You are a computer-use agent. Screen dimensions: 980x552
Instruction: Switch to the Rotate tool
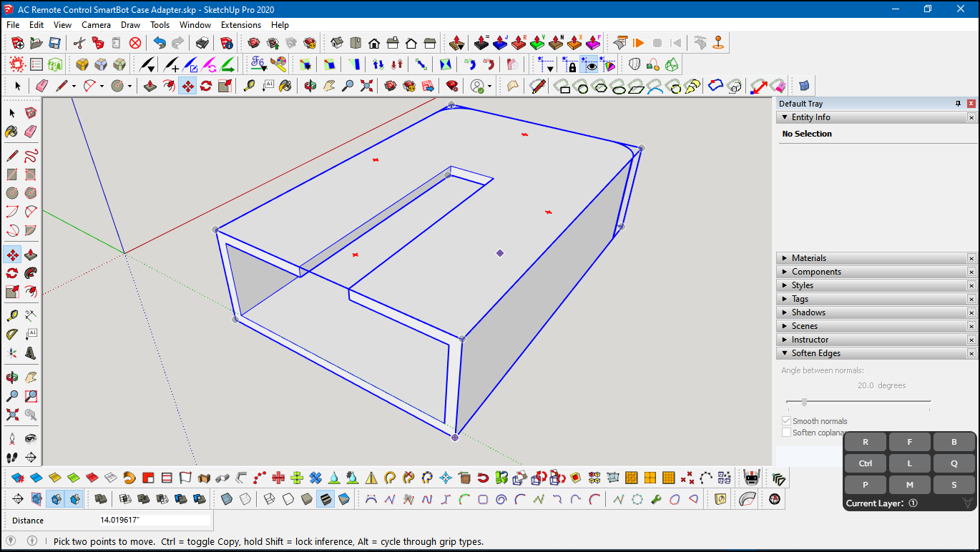11,273
